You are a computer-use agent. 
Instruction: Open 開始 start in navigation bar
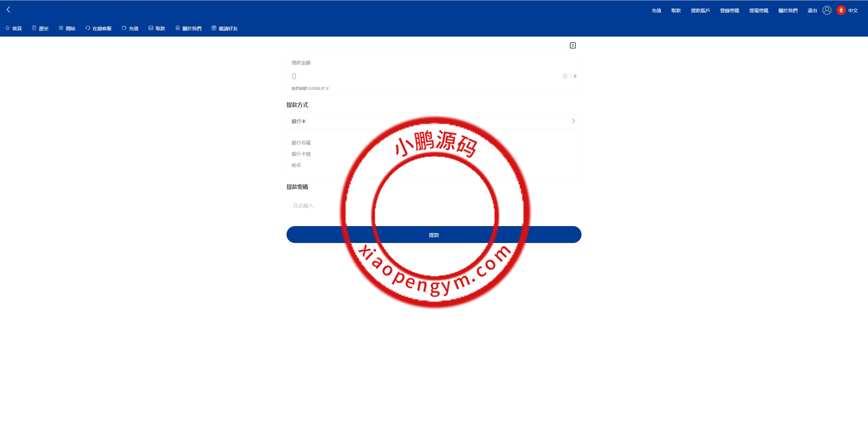[x=67, y=28]
